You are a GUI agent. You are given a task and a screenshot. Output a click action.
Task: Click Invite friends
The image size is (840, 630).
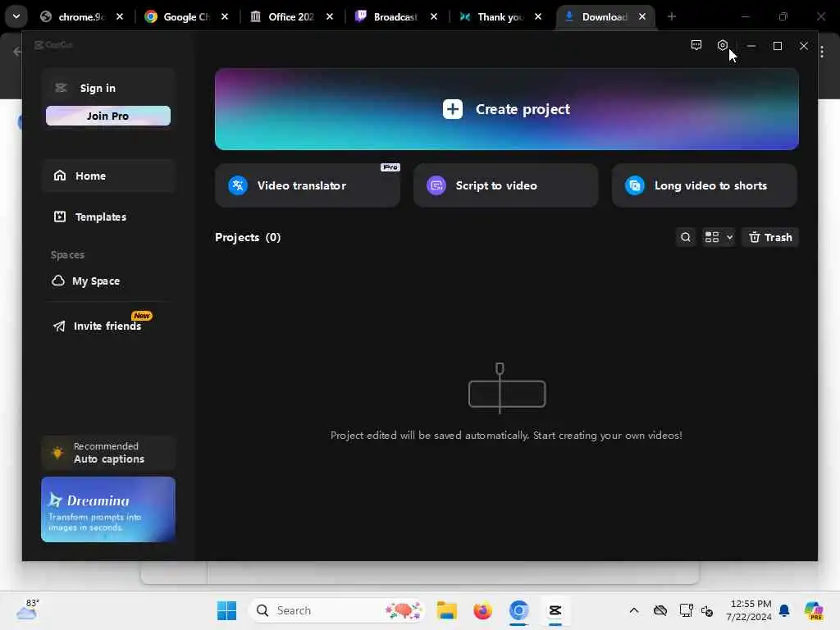coord(108,326)
